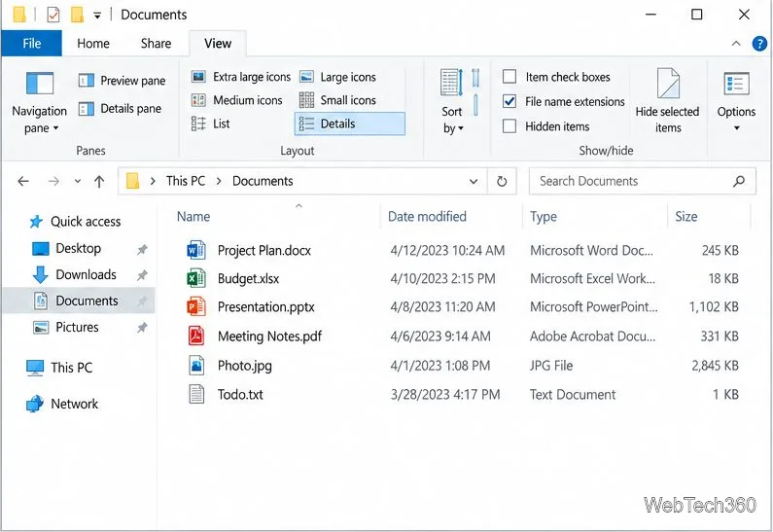Switch to the Share tab
Screen dimensions: 773x532
(x=156, y=44)
